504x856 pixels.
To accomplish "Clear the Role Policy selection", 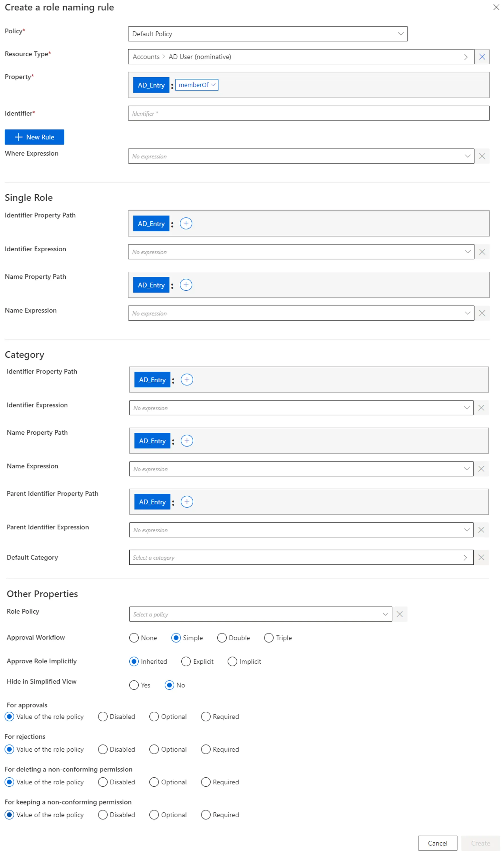I will (399, 614).
